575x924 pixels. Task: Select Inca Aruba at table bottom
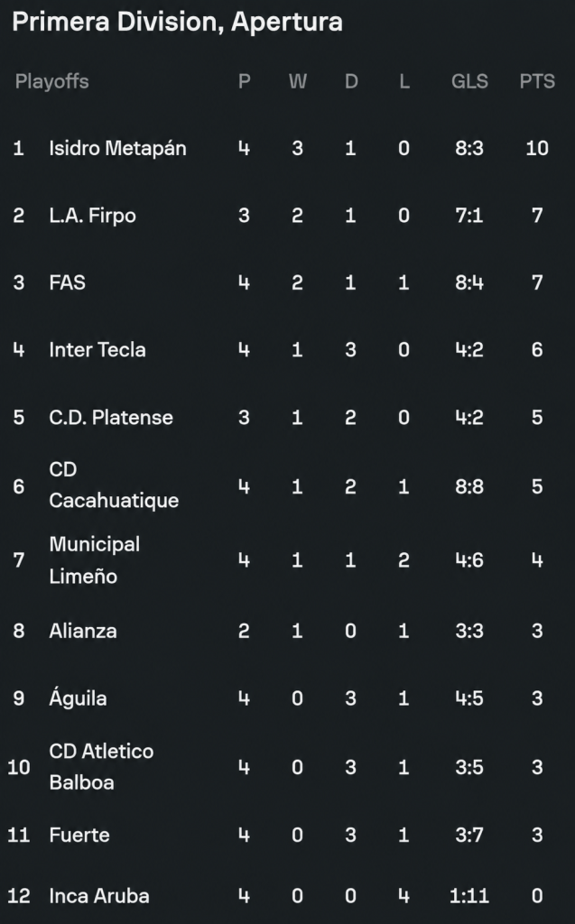tap(287, 896)
